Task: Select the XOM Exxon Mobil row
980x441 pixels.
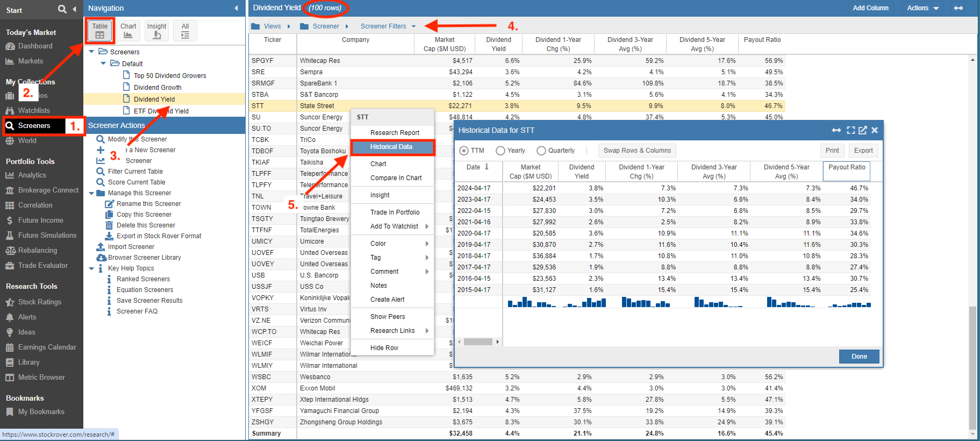Action: (517, 388)
